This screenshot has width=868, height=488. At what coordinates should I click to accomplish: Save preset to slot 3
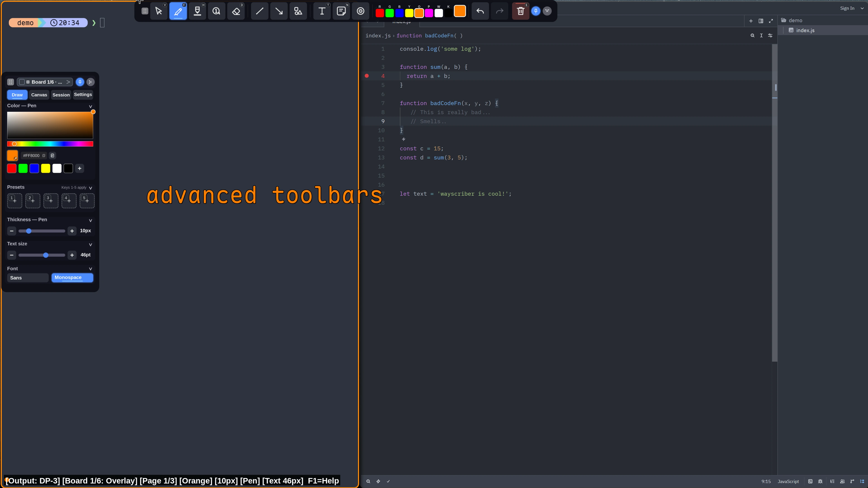point(51,201)
